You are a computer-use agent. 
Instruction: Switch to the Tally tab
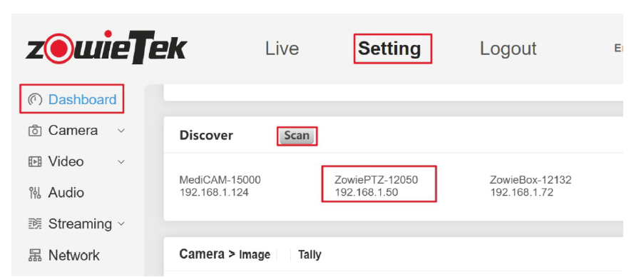point(310,255)
